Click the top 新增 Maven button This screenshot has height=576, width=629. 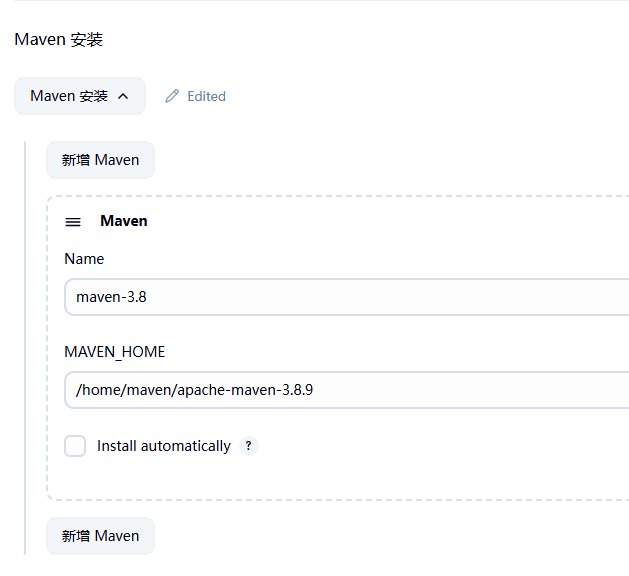[x=100, y=160]
